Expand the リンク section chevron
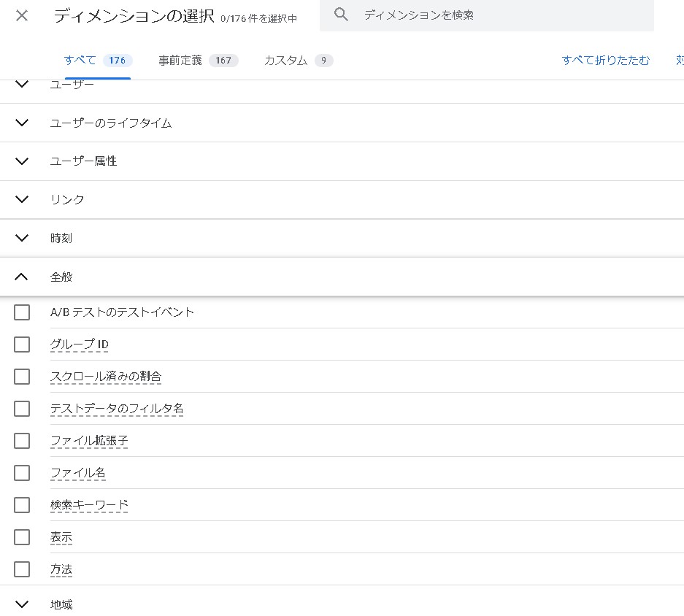 tap(22, 199)
